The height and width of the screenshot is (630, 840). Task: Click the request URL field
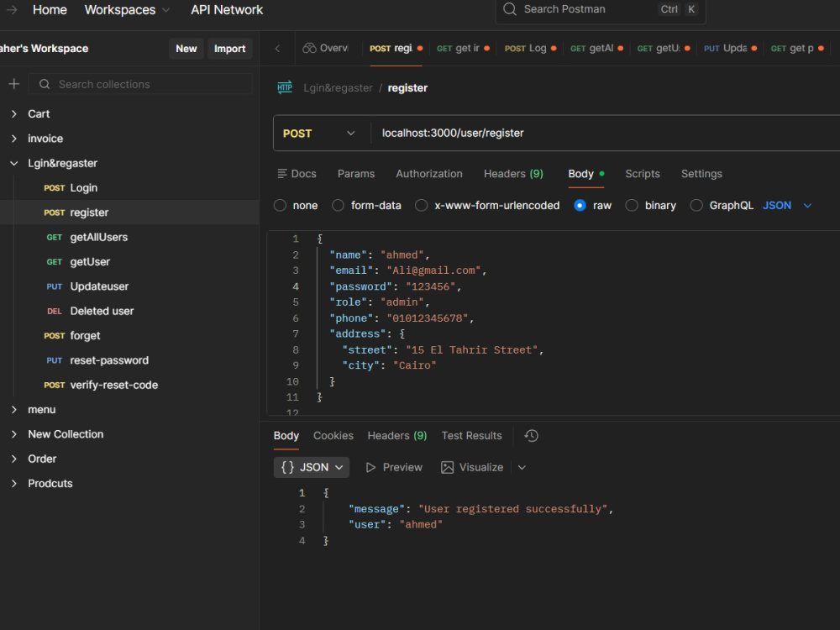(x=606, y=133)
